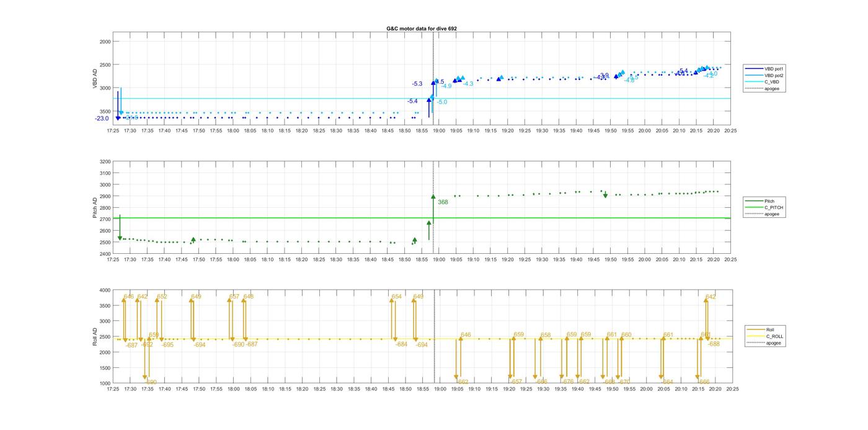Click the green Pitch arrow at apogee
Viewport: 868px width, 430px height.
433,209
